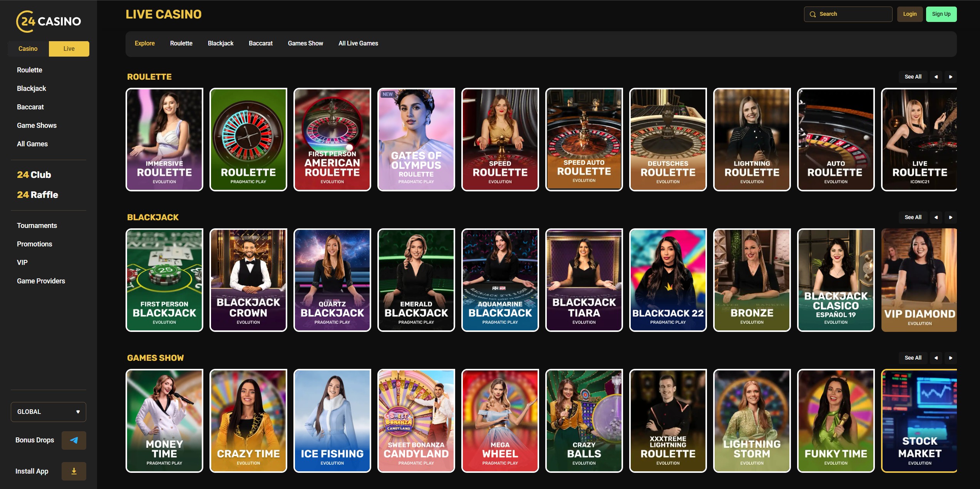This screenshot has width=980, height=489.
Task: Open the Deutsches Roulette game card
Action: [x=668, y=139]
